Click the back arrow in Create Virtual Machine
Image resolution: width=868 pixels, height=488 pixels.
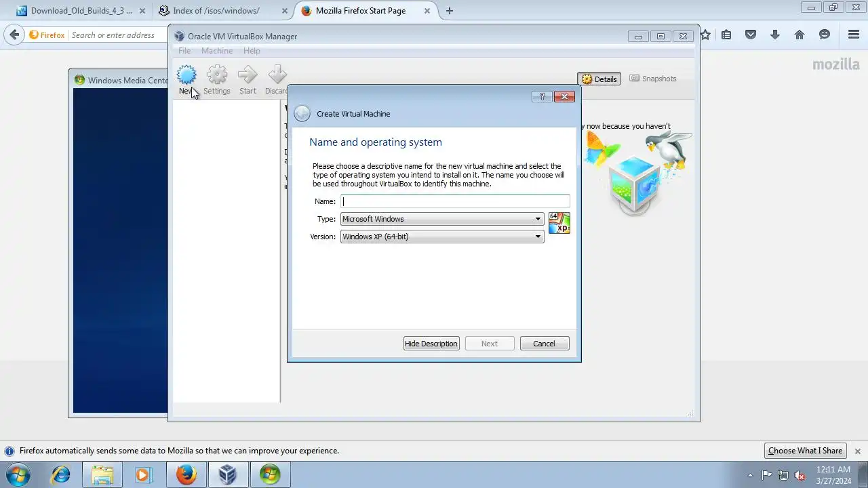click(302, 114)
